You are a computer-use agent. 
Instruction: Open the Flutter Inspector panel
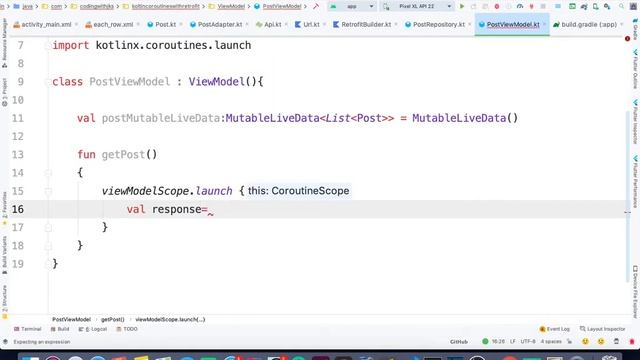pyautogui.click(x=635, y=122)
